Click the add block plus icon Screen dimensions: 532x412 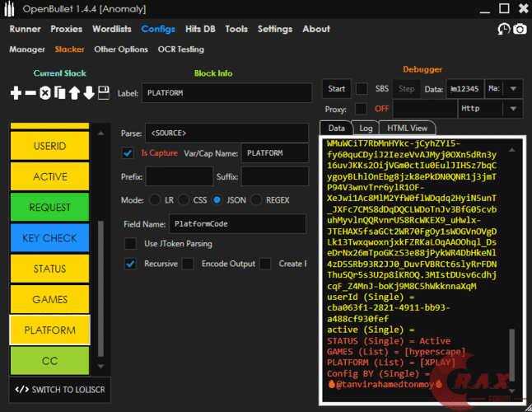click(x=16, y=93)
